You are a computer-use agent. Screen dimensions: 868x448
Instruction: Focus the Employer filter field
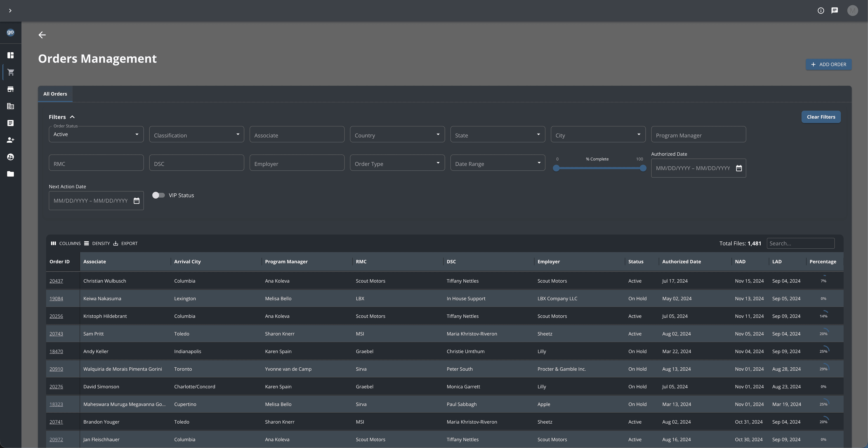click(x=297, y=163)
